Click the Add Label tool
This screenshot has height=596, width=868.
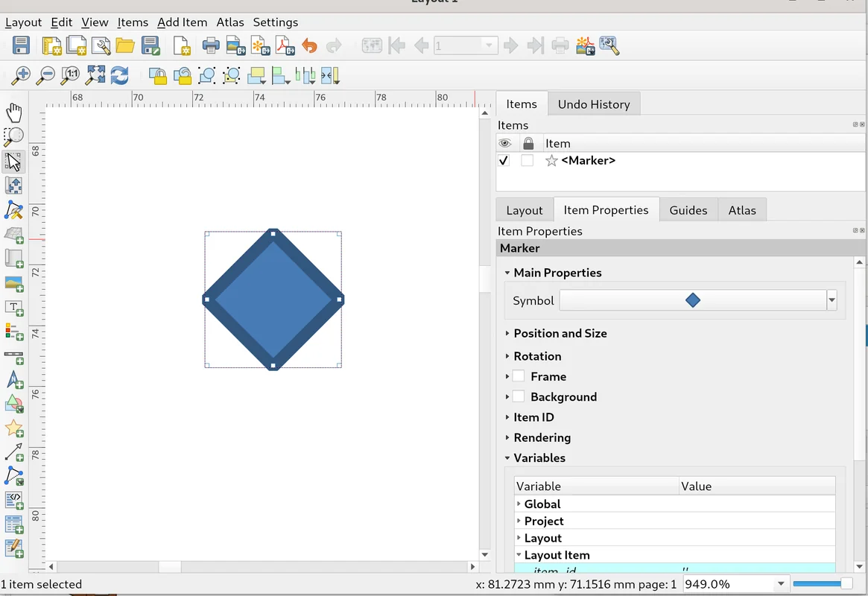(x=13, y=308)
